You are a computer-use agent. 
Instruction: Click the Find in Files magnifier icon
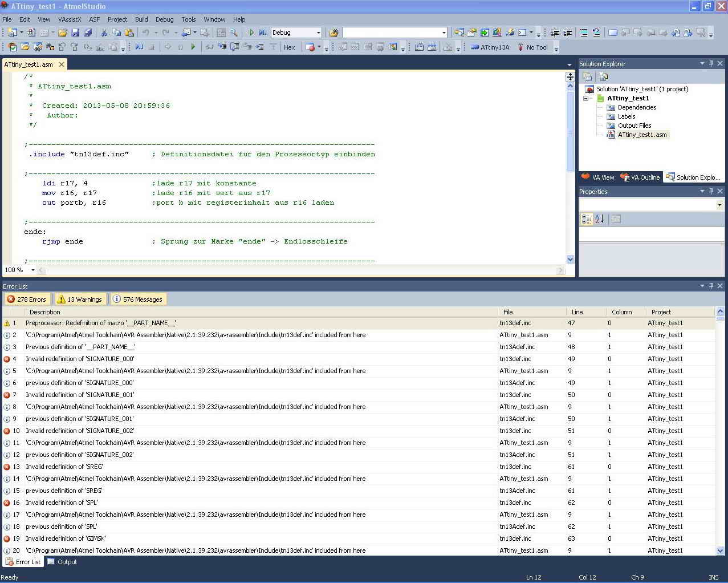233,33
